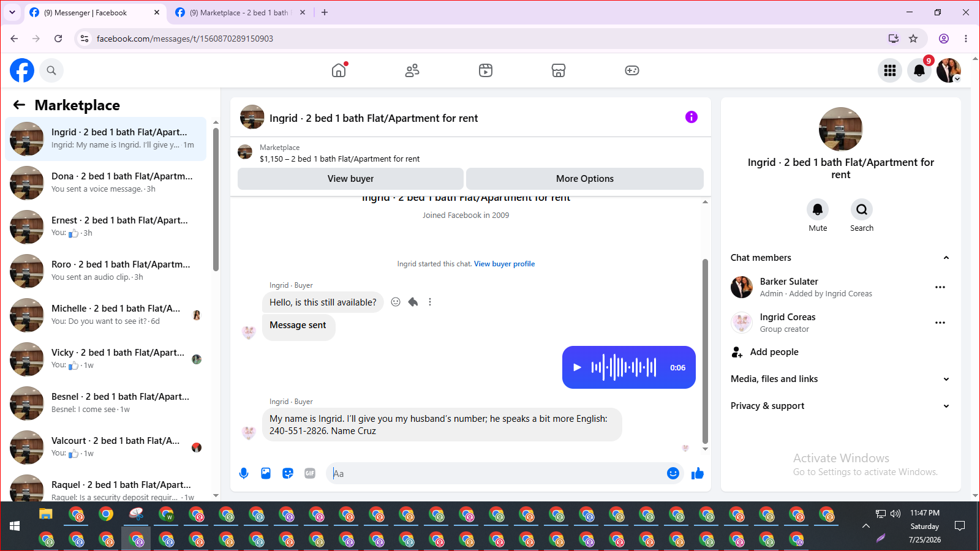Click the View buyer button
980x551 pixels.
pos(350,179)
